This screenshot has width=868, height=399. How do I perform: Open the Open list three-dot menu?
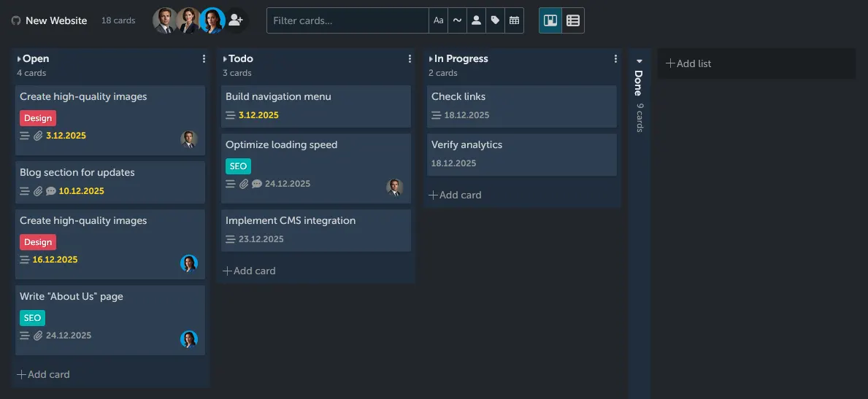coord(204,59)
